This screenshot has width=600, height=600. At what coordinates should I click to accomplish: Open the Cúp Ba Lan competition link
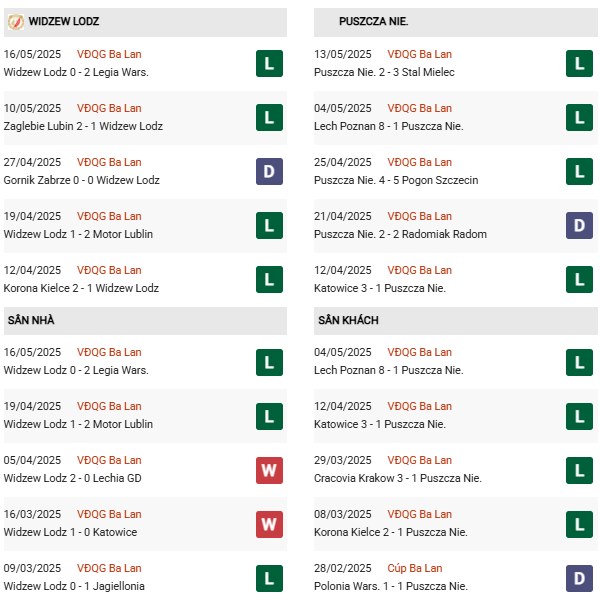click(415, 568)
